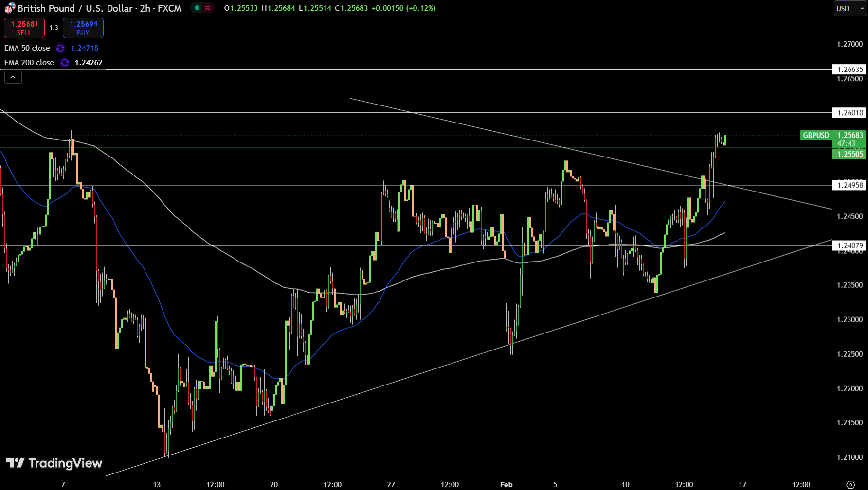868x490 pixels.
Task: Click the low value L1.25514
Action: click(x=315, y=8)
